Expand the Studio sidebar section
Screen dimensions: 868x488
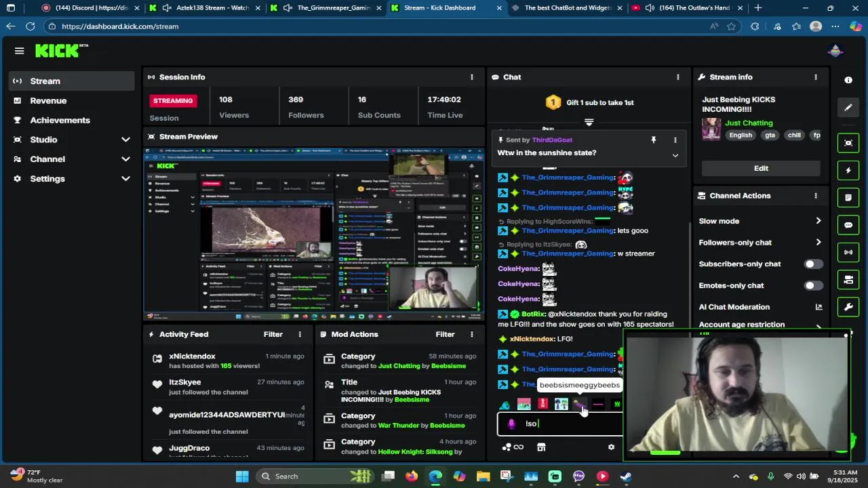point(125,140)
